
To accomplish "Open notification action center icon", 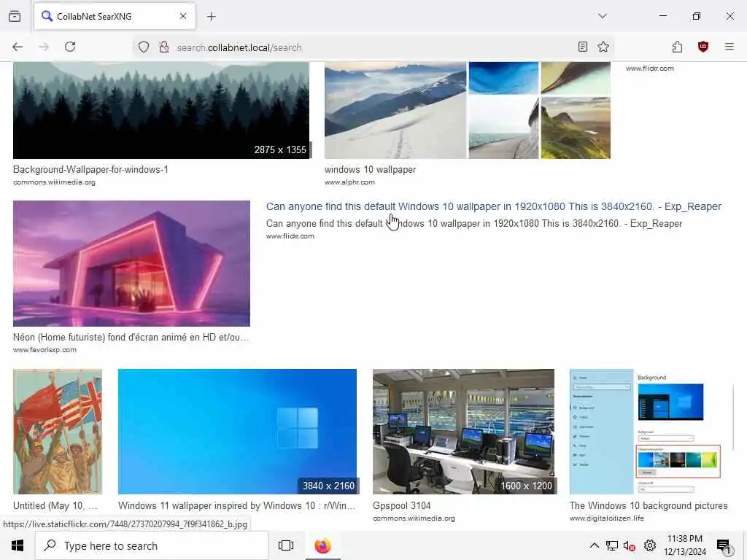I will [x=723, y=545].
